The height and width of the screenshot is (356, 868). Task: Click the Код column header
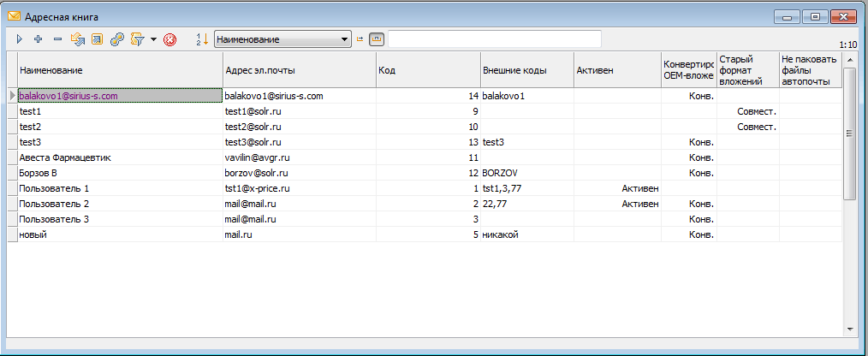click(x=429, y=70)
